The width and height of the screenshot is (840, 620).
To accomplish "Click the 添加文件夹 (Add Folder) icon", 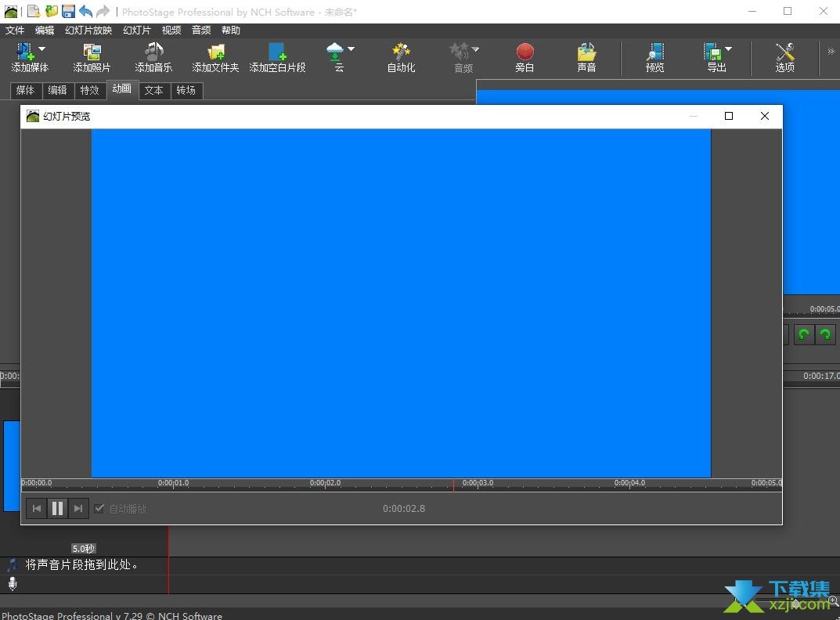I will click(x=216, y=52).
